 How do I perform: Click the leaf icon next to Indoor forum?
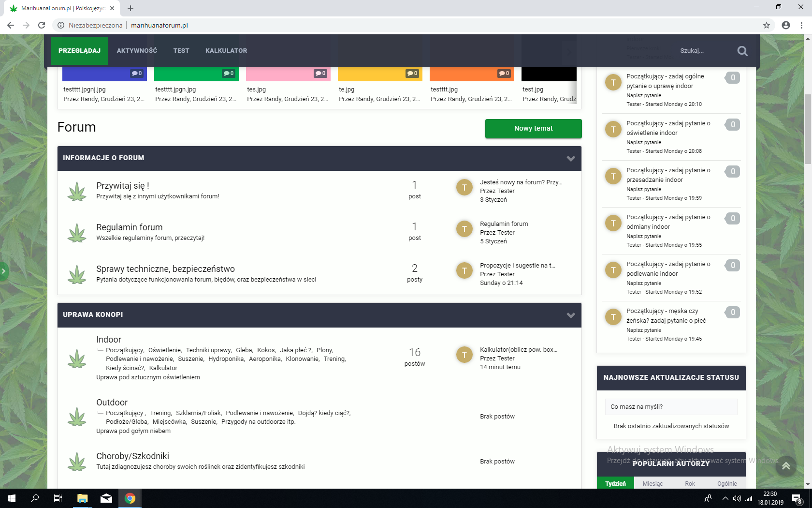point(77,359)
